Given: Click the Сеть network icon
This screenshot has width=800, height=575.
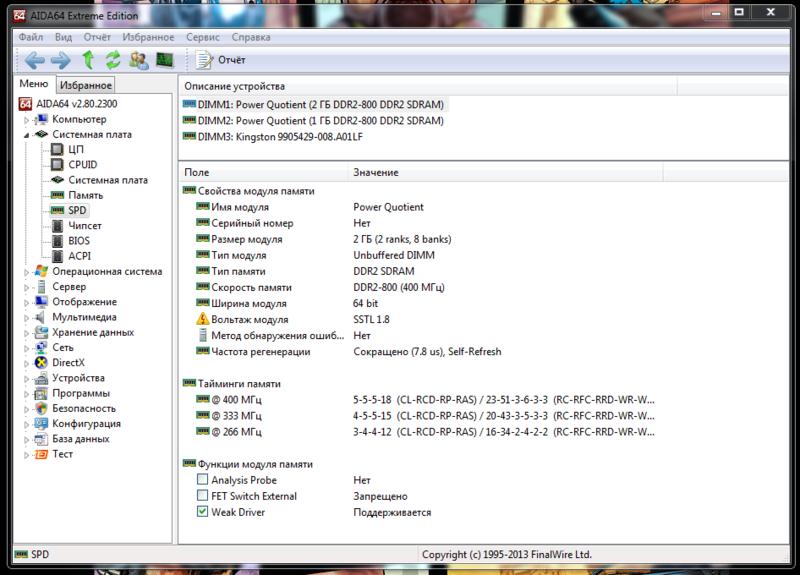Looking at the screenshot, I should (41, 347).
